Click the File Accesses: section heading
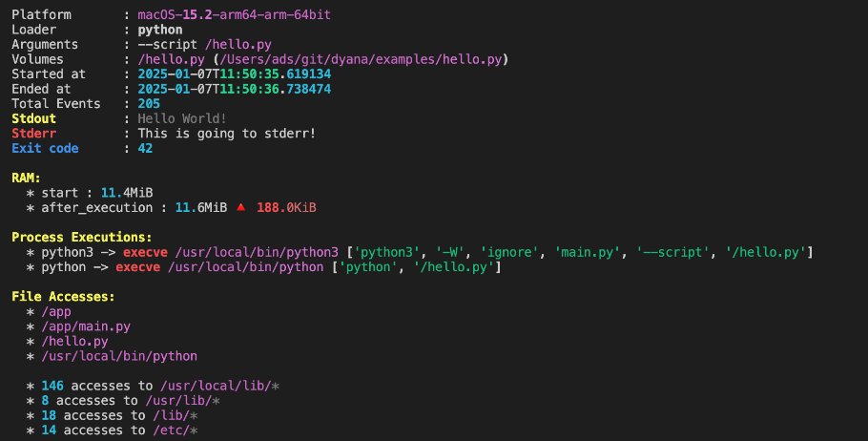Viewport: 868px width, 441px height. coord(63,297)
